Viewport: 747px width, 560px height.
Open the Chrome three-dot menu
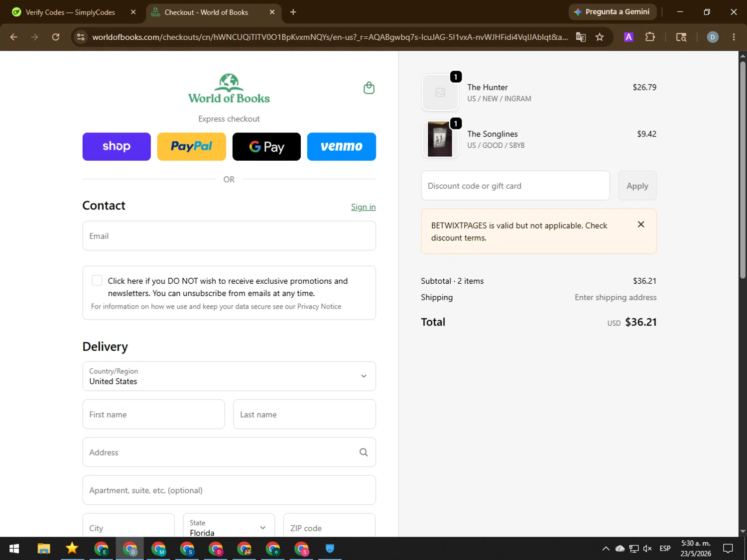pos(734,37)
